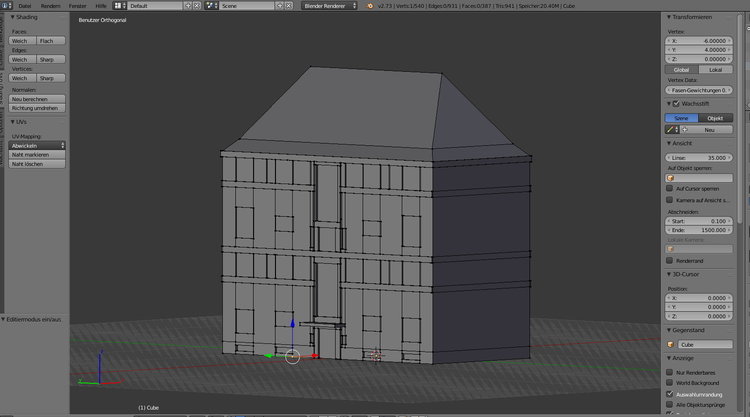Open the Hilfe menu
Screen dimensions: 750x417
pos(101,6)
